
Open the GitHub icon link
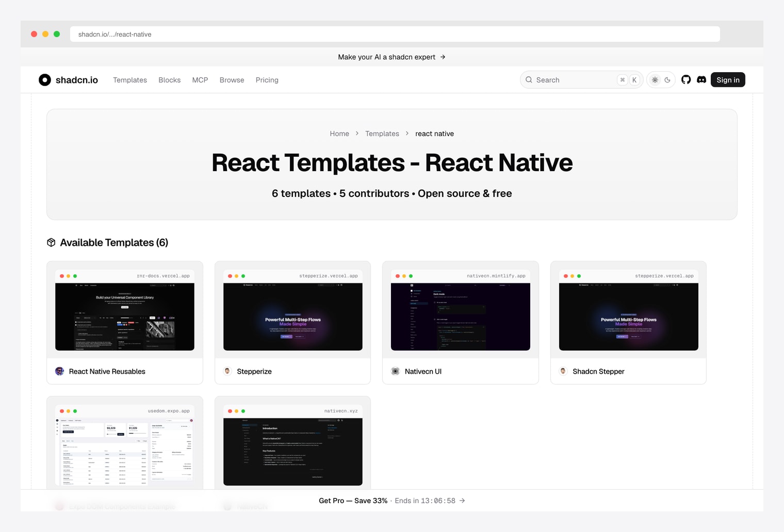[686, 80]
